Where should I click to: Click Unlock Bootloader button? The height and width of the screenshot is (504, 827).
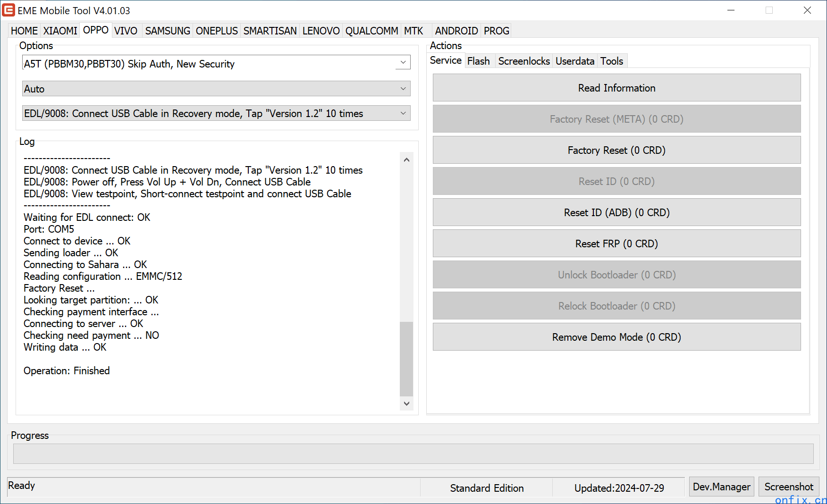(616, 275)
